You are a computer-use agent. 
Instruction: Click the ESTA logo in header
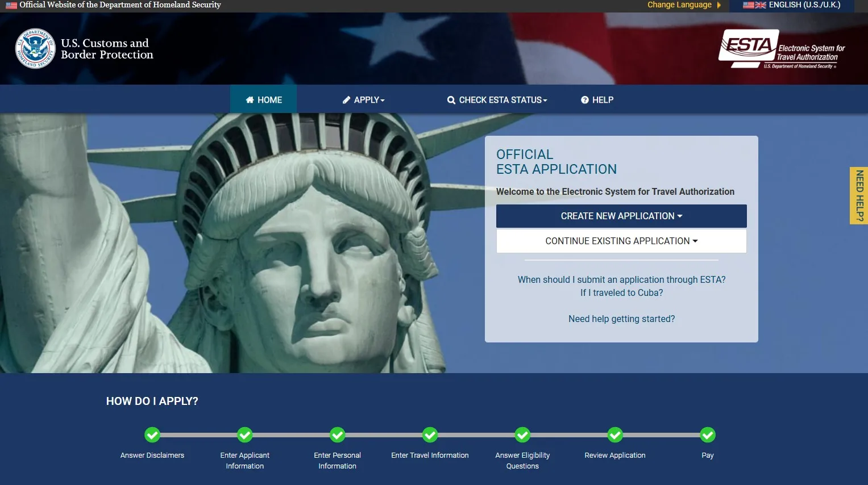click(x=781, y=49)
